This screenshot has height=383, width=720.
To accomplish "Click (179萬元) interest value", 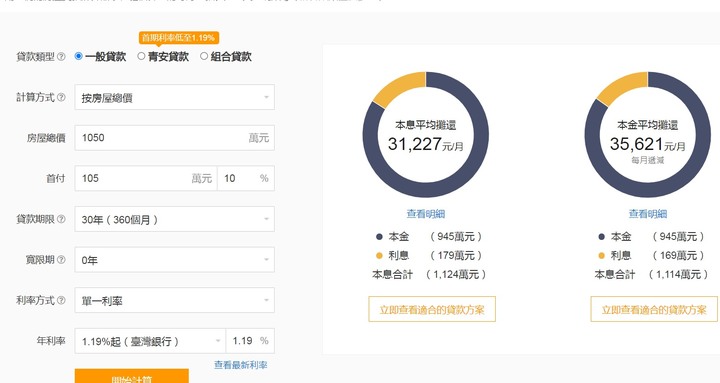I will (456, 255).
